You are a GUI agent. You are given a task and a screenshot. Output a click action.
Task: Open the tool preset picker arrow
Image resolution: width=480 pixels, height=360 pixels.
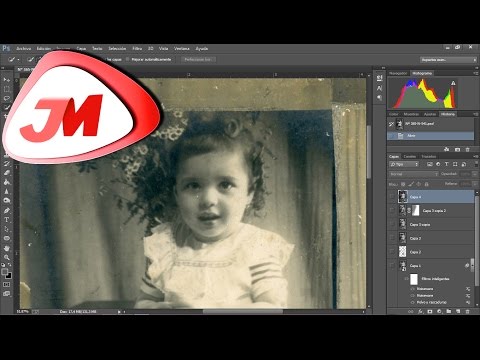click(x=18, y=60)
